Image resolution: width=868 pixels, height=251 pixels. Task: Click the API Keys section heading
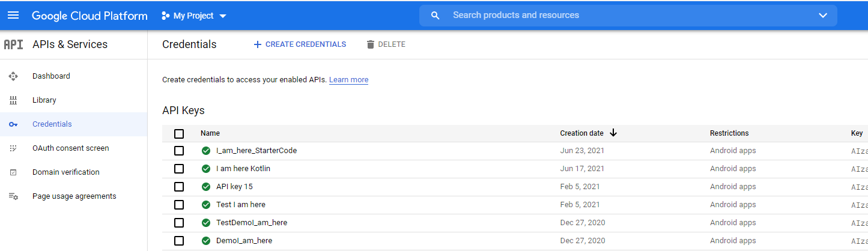point(183,110)
